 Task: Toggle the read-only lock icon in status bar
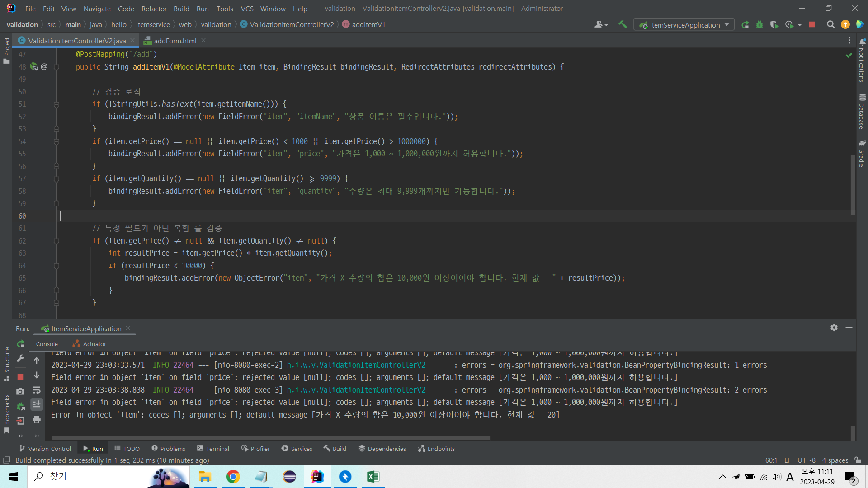coord(858,460)
